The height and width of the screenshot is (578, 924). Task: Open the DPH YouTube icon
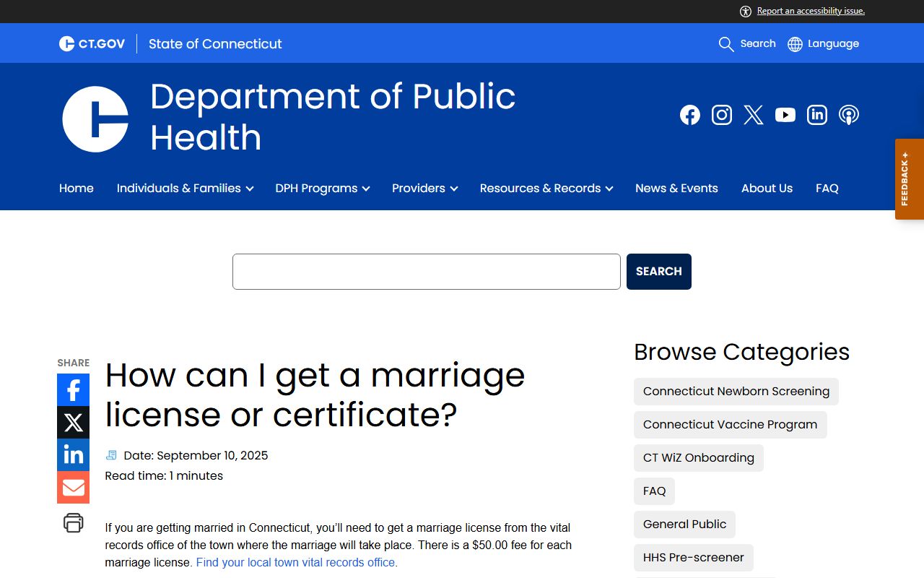pyautogui.click(x=785, y=115)
